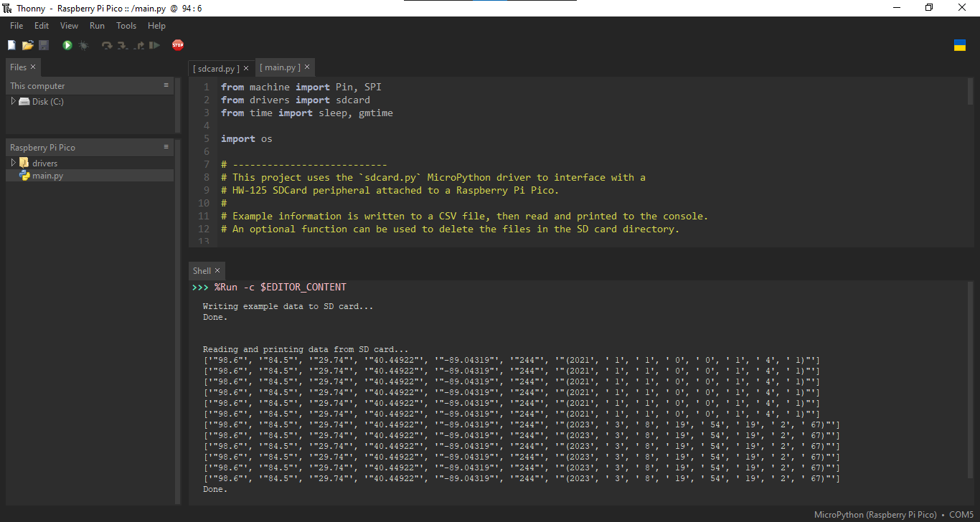Click 'Reading and printing data from SD card...'

(x=306, y=349)
